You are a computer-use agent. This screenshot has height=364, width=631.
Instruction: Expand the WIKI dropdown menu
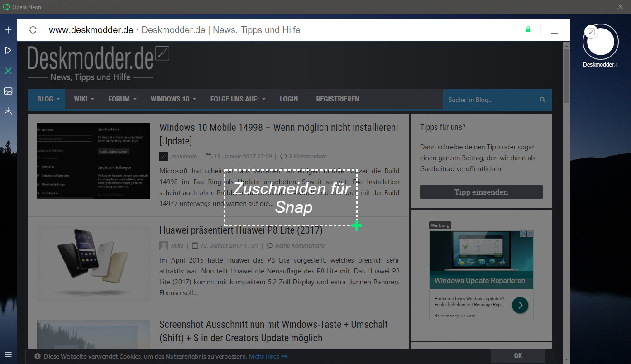click(84, 99)
